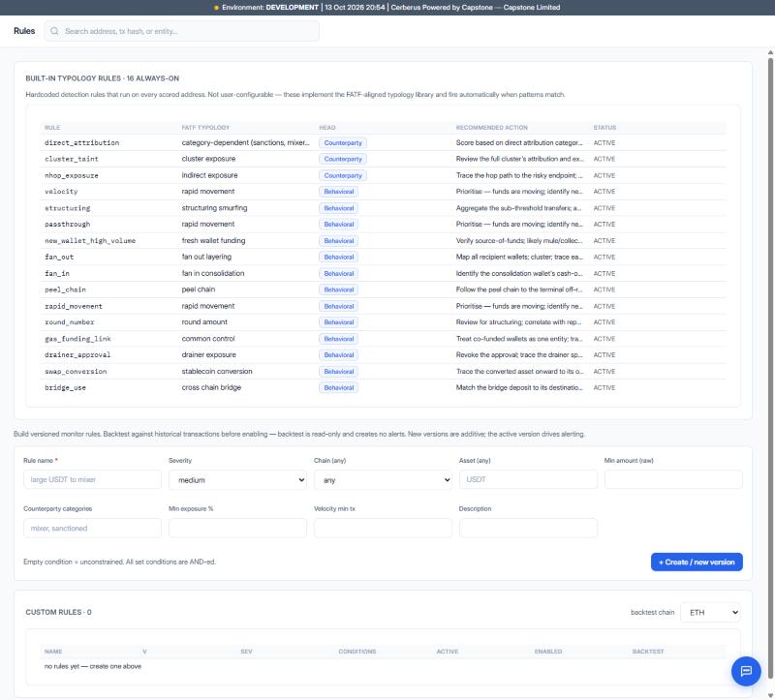The image size is (775, 700).
Task: Click Behavioral badge in passthrough row
Action: 338,225
